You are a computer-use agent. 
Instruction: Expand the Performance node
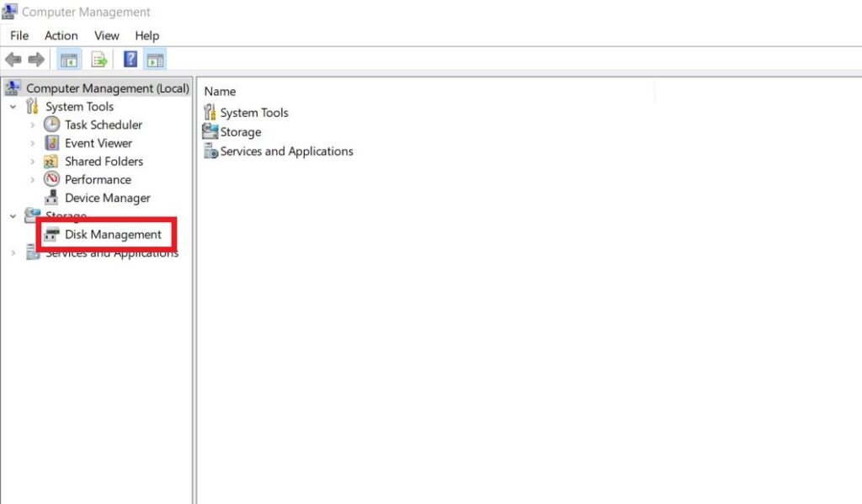click(33, 180)
